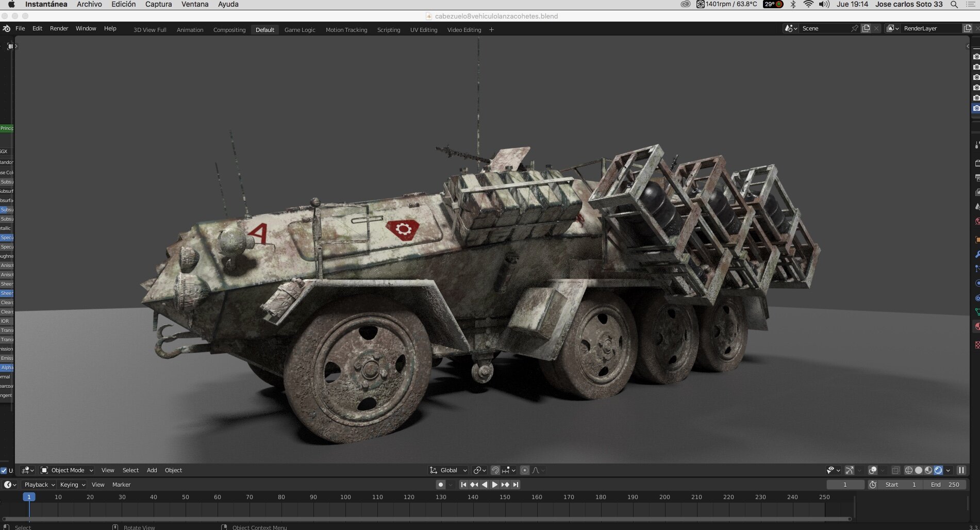This screenshot has width=980, height=530.
Task: Open the timeline Marker menu
Action: pos(121,485)
